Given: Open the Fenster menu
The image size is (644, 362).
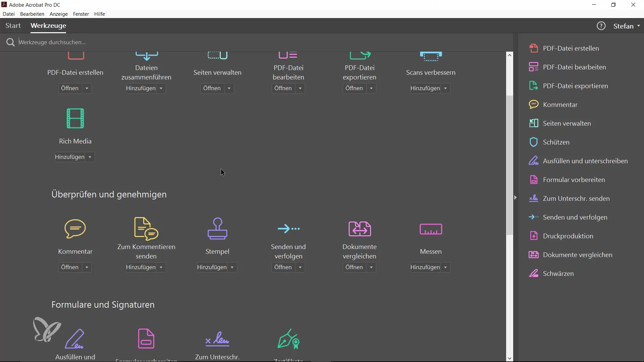Looking at the screenshot, I should tap(81, 14).
